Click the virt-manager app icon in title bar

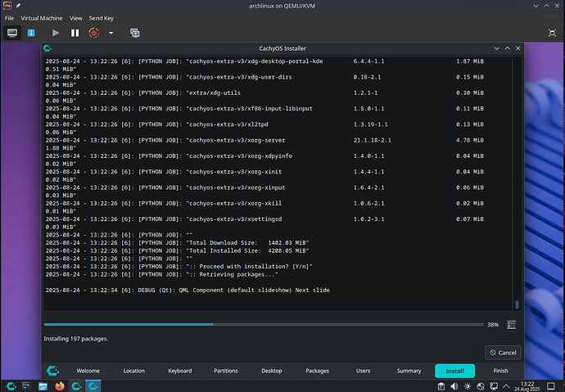[x=7, y=6]
